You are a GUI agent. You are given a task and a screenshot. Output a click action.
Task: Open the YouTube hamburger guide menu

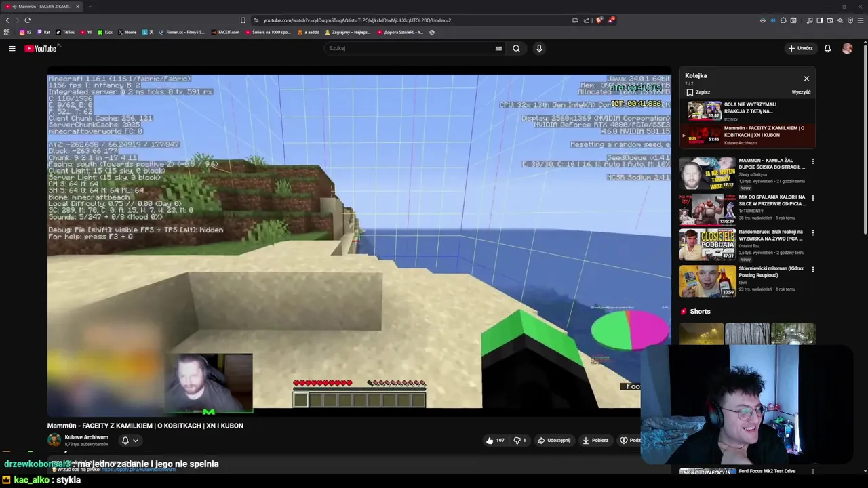pyautogui.click(x=12, y=48)
